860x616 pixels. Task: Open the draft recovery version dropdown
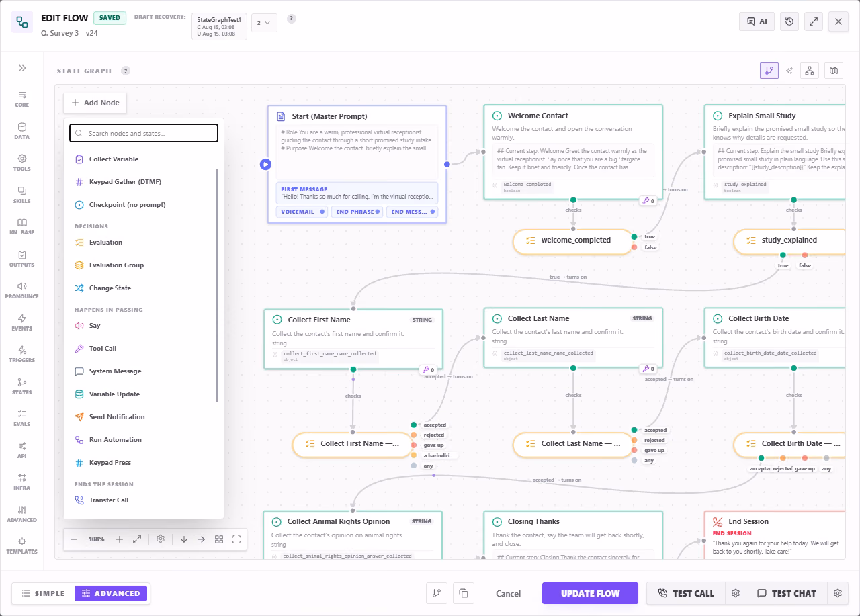264,23
